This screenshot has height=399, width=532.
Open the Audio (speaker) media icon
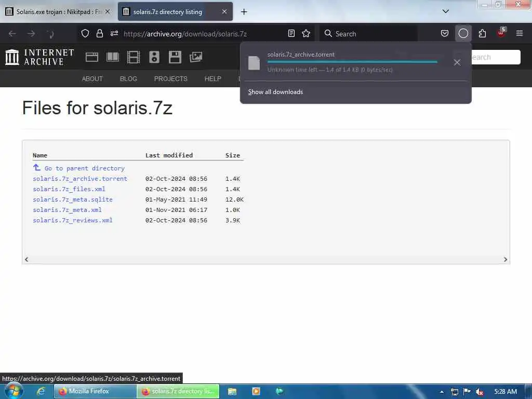[x=154, y=57]
